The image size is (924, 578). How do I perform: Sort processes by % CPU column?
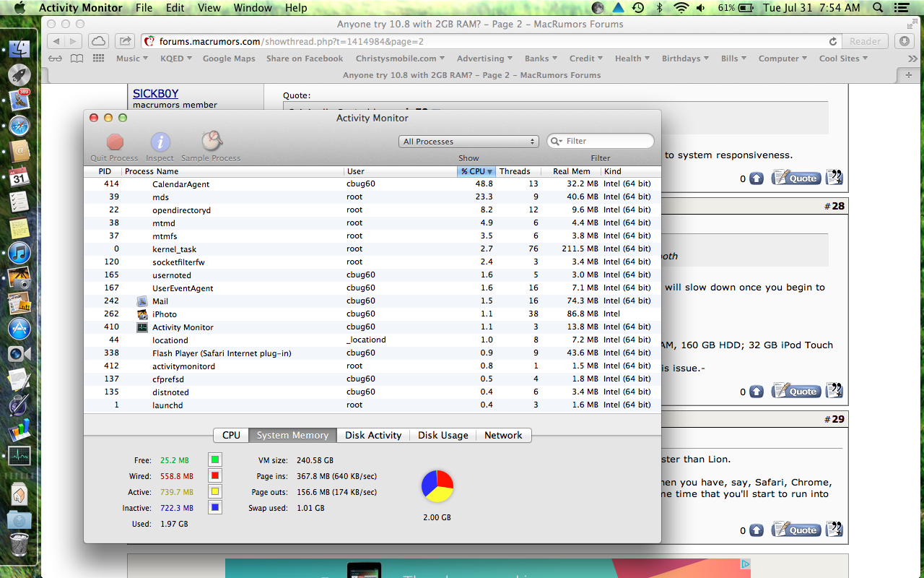pyautogui.click(x=476, y=171)
